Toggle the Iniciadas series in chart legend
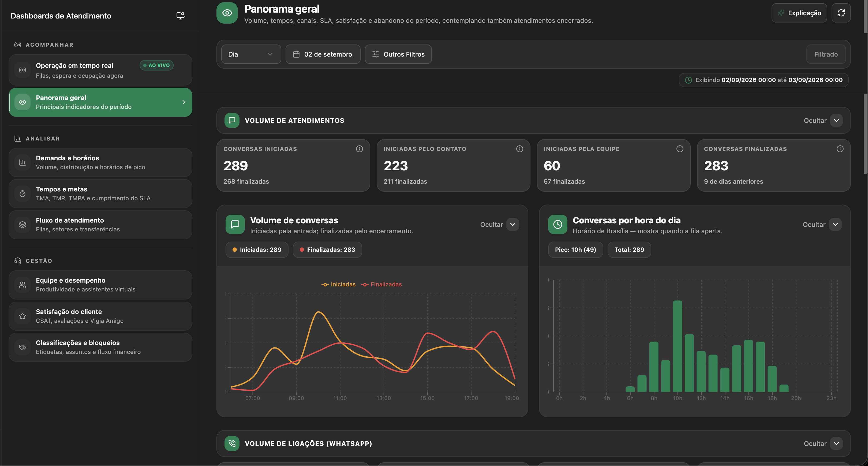Screen dimensions: 868x466 pos(338,284)
